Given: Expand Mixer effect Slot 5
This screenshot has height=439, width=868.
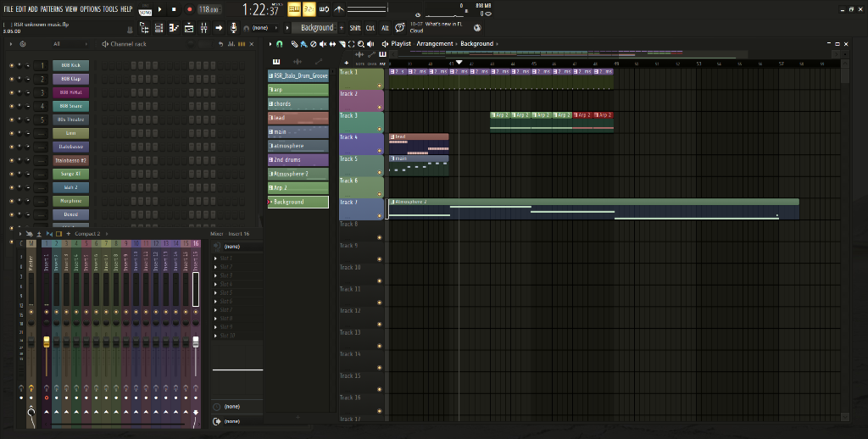Looking at the screenshot, I should click(216, 293).
